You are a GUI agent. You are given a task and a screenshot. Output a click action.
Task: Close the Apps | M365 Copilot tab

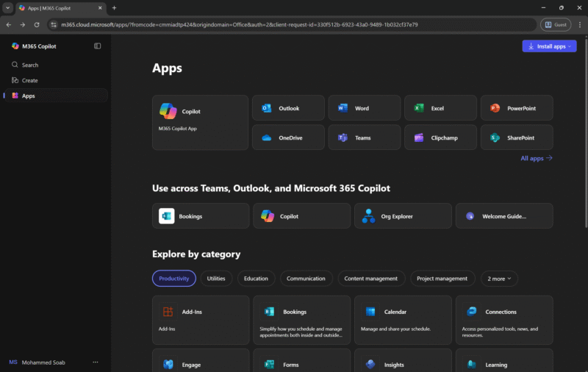tap(100, 7)
